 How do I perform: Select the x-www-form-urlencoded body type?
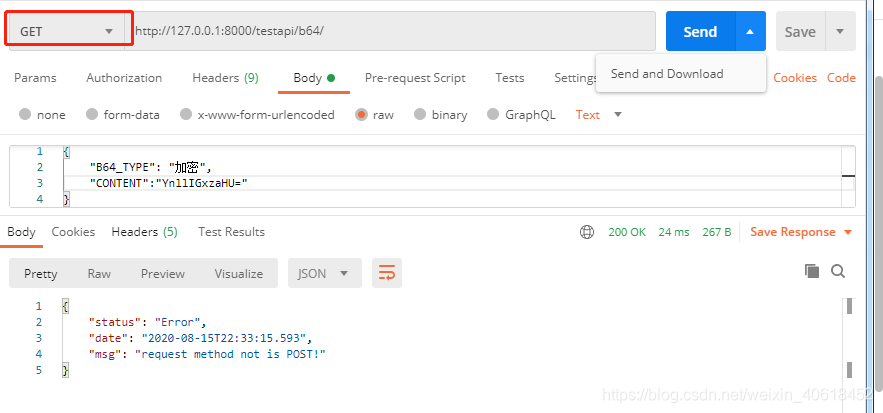257,115
